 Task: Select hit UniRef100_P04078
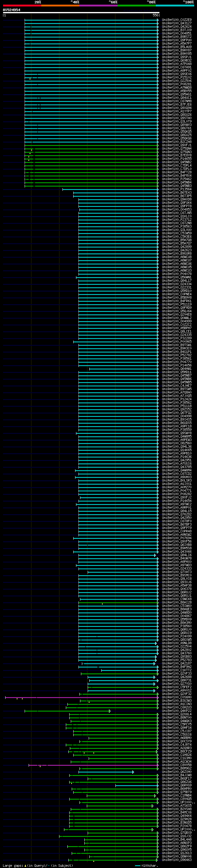[176, 274]
